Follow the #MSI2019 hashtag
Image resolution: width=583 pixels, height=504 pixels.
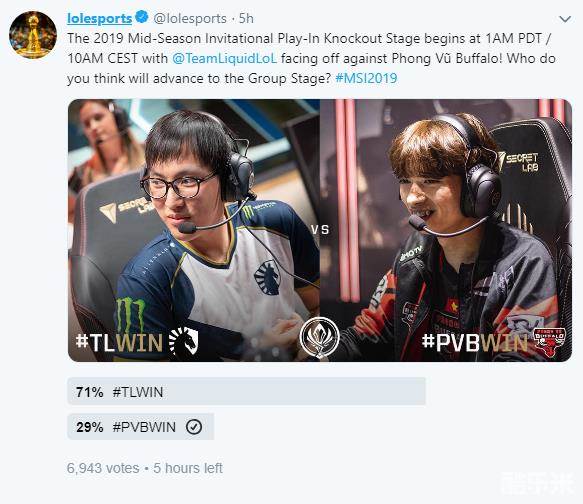tap(366, 78)
